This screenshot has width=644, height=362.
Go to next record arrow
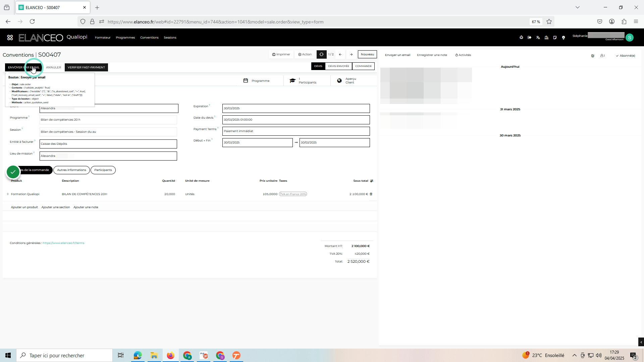[351, 54]
